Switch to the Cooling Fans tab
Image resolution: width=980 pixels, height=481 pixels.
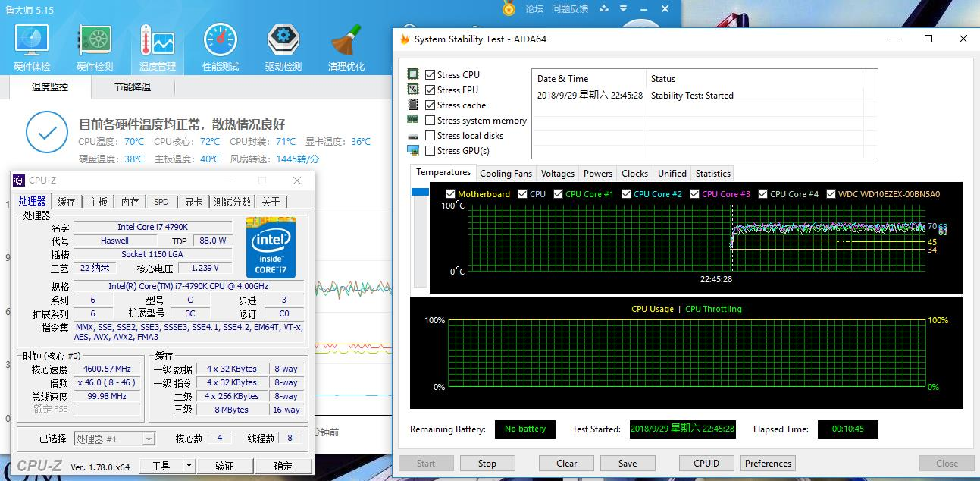coord(506,174)
